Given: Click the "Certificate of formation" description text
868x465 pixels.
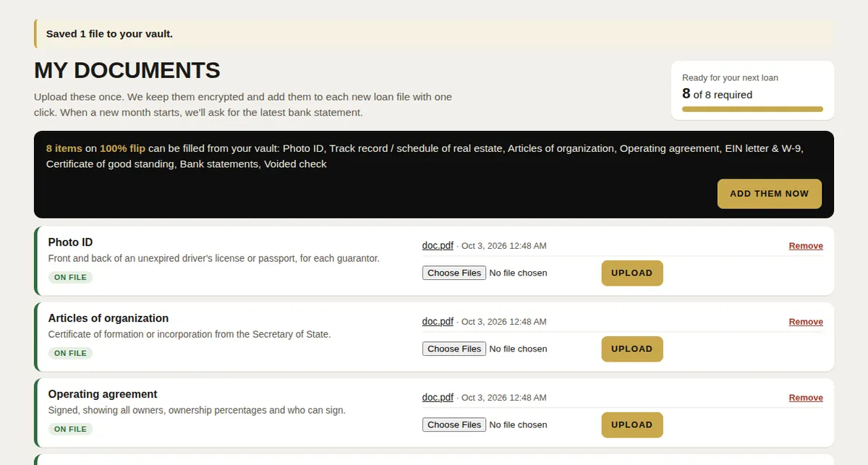Looking at the screenshot, I should pos(190,334).
